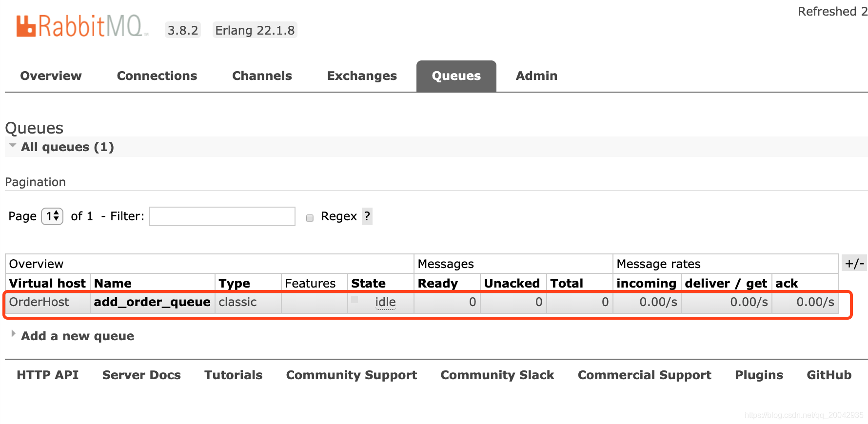The image size is (868, 424).
Task: Open the +/- column selector
Action: coord(854,264)
